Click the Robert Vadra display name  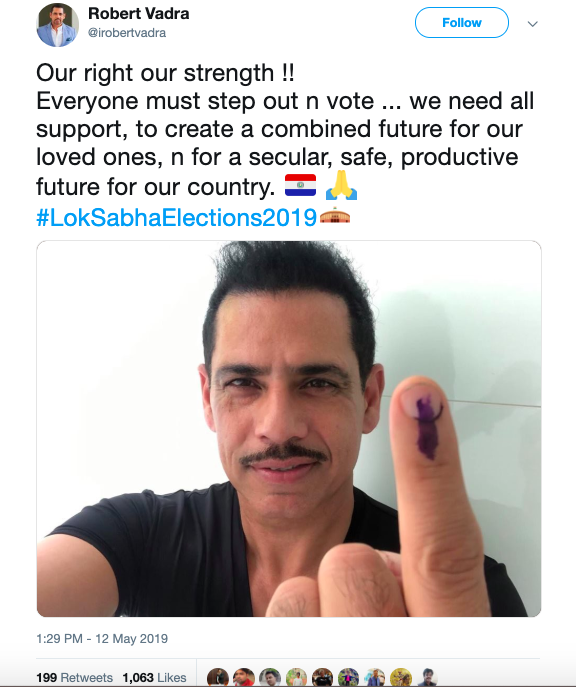(138, 14)
